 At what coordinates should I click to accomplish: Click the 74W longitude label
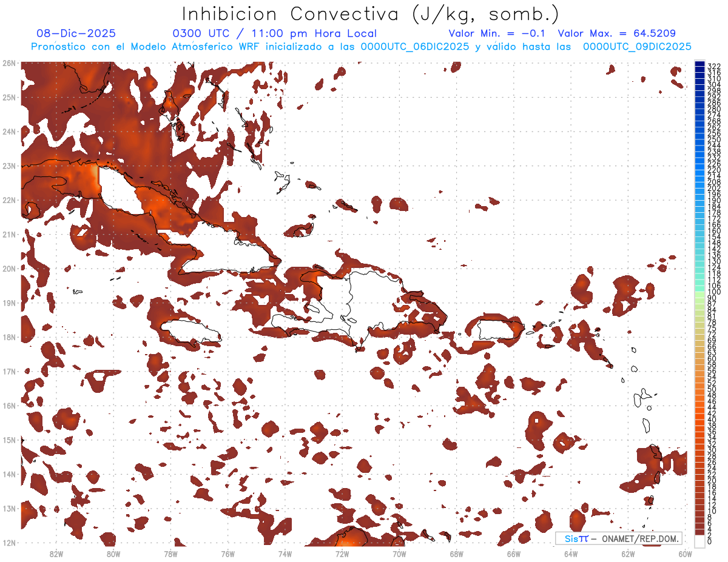coord(285,554)
